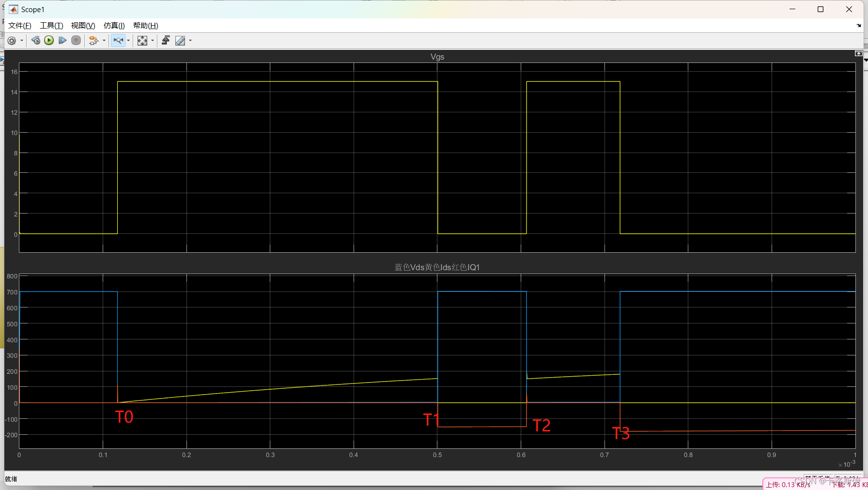The height and width of the screenshot is (490, 868).
Task: Open the 视图(V) menu
Action: point(83,26)
